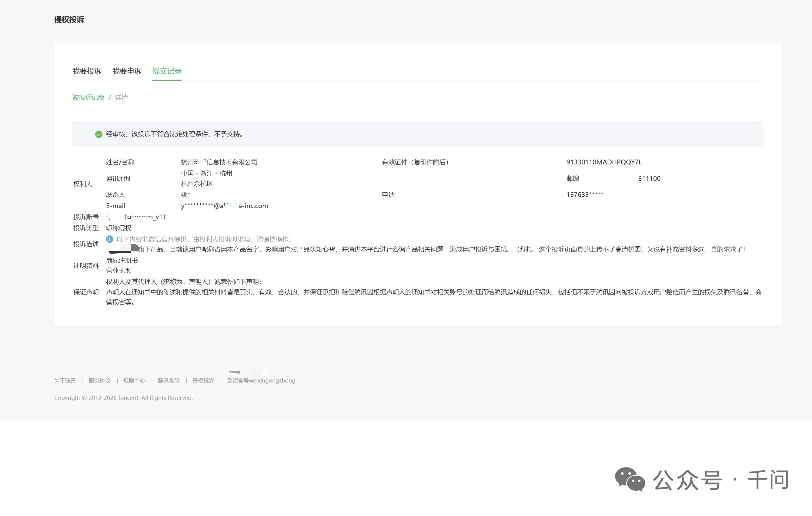Open 关于腾讯 footer link

click(65, 381)
